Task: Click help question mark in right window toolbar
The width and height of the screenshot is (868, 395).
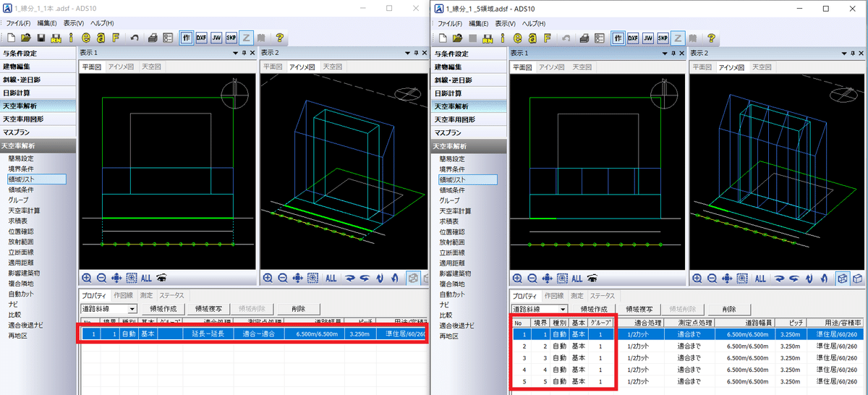Action: point(712,38)
